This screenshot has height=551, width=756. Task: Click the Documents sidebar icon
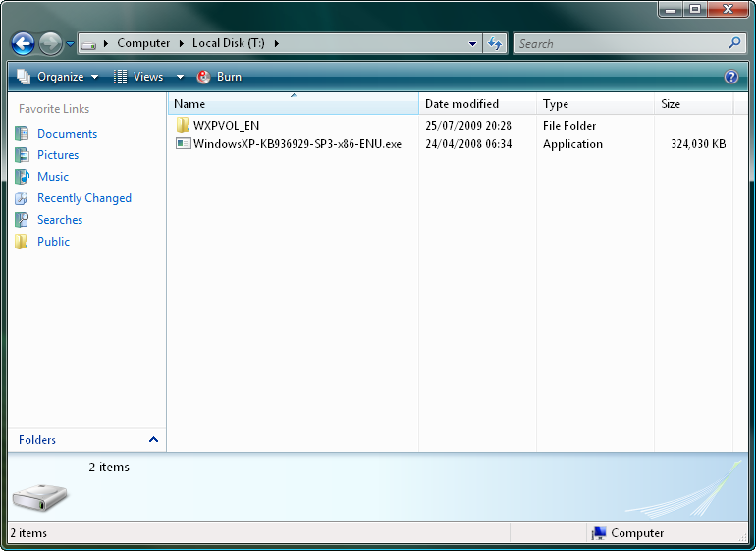[x=22, y=134]
